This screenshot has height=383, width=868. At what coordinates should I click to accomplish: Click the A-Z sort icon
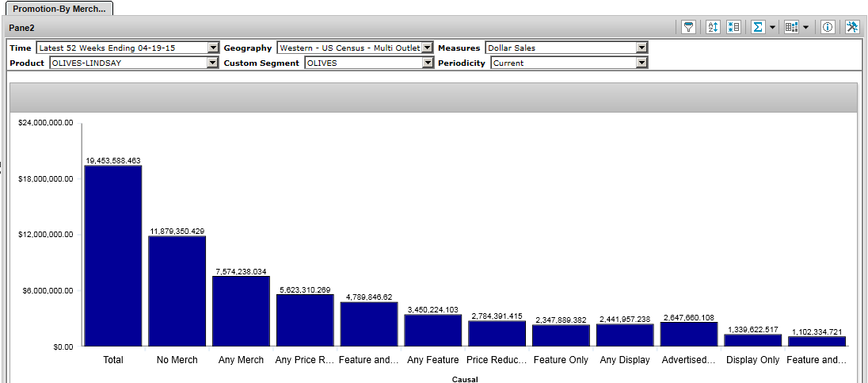712,27
